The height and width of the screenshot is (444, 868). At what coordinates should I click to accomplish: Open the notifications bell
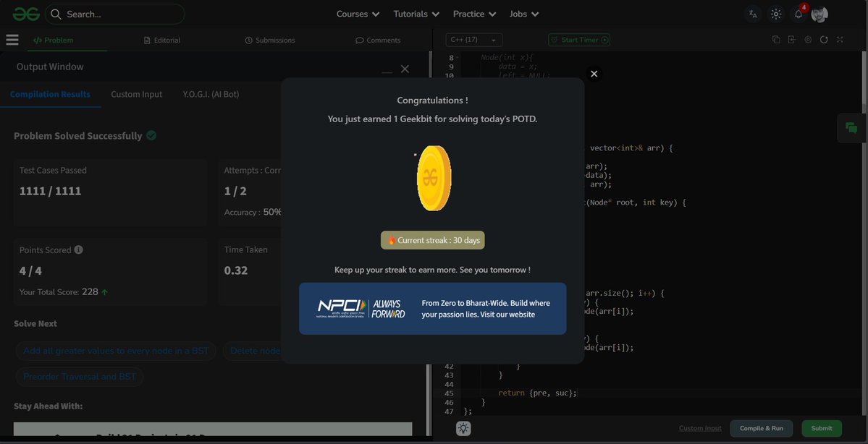pyautogui.click(x=799, y=14)
